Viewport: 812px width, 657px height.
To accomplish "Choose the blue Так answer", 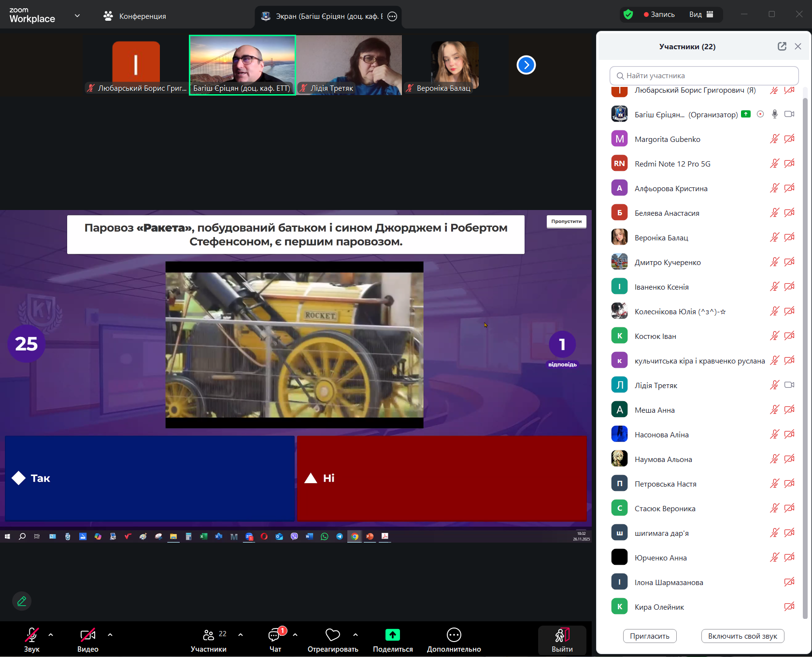I will click(150, 478).
